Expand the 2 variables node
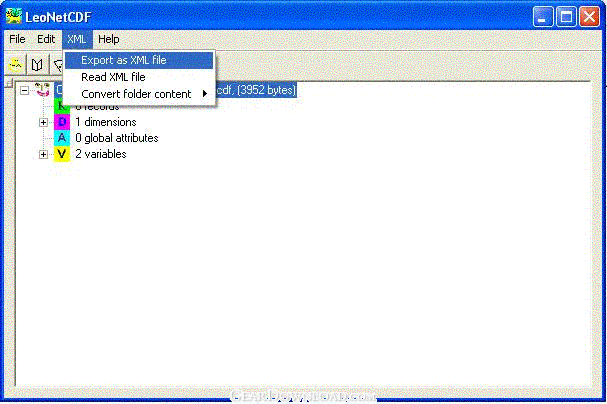Viewport: 607px width, 404px height. [43, 154]
